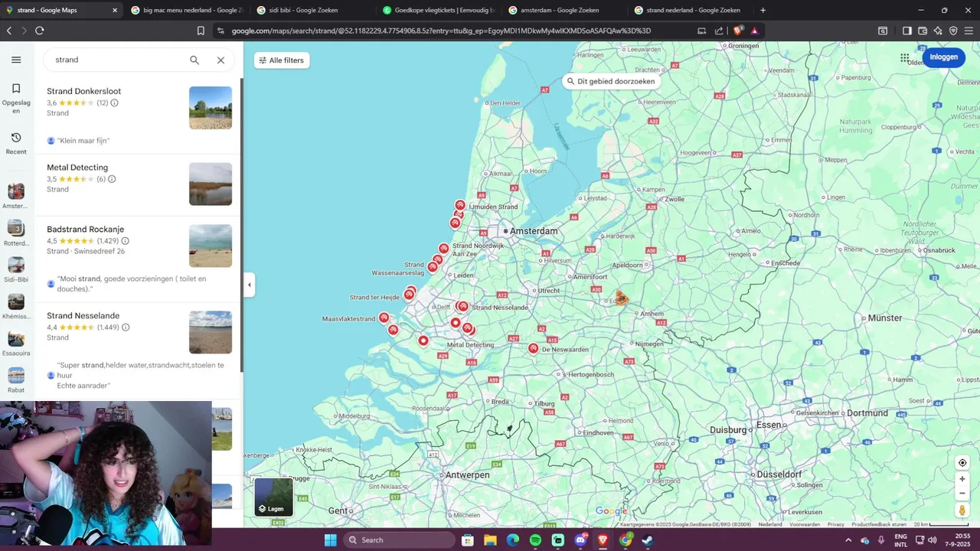This screenshot has height=551, width=980.
Task: Open the Google apps grid icon
Action: pos(905,57)
